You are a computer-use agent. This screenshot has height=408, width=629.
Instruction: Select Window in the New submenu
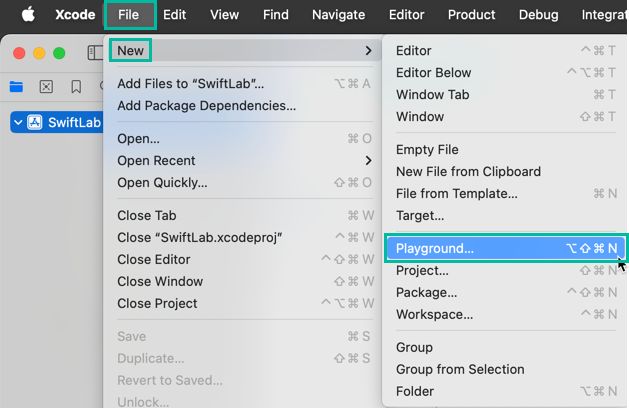505,117
